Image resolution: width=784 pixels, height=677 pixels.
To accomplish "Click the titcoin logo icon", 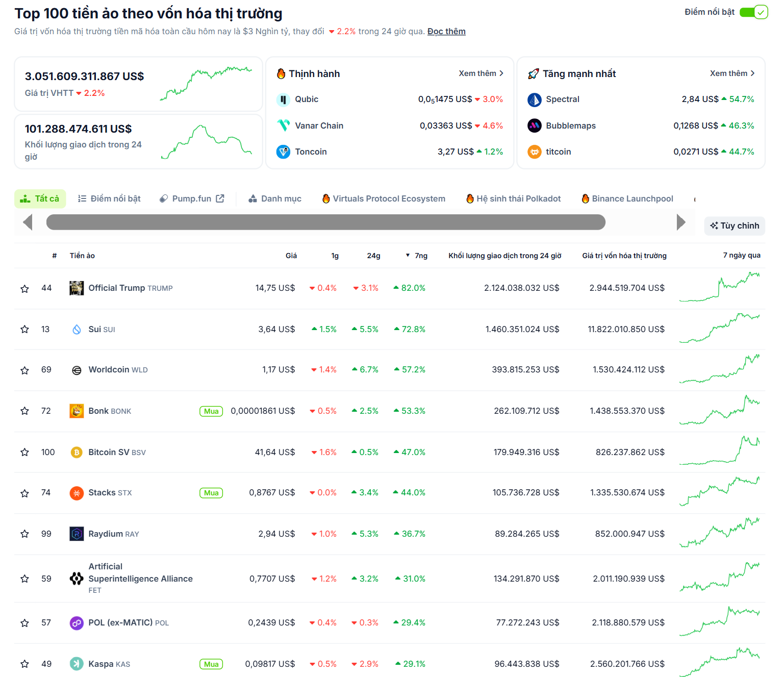I will [534, 152].
